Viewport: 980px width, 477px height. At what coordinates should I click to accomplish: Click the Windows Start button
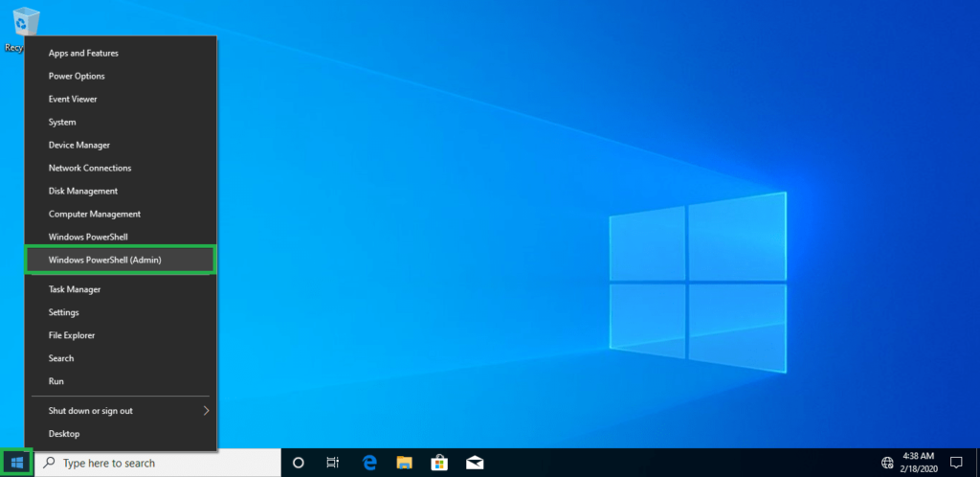(x=17, y=463)
